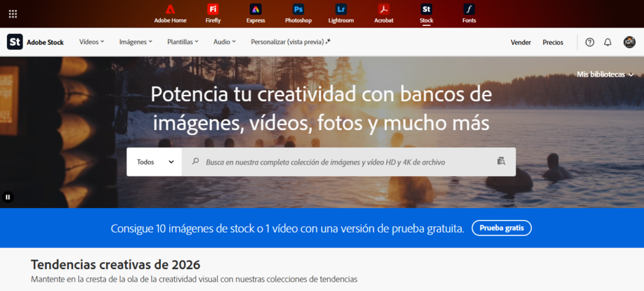Open Lightroom from the app bar
The height and width of the screenshot is (291, 644).
click(341, 13)
